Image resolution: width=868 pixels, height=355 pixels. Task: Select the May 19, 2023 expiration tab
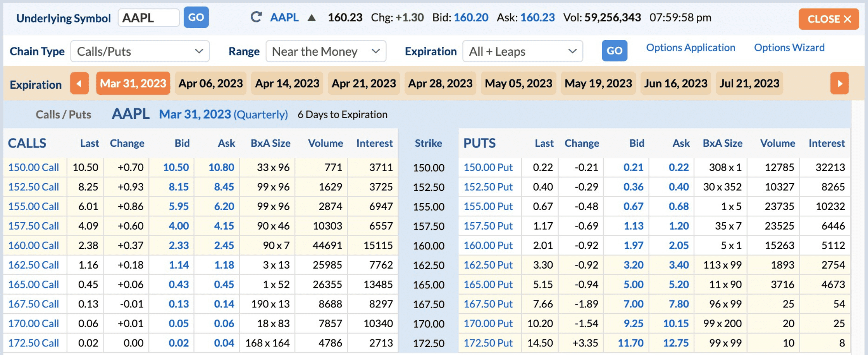pyautogui.click(x=598, y=83)
